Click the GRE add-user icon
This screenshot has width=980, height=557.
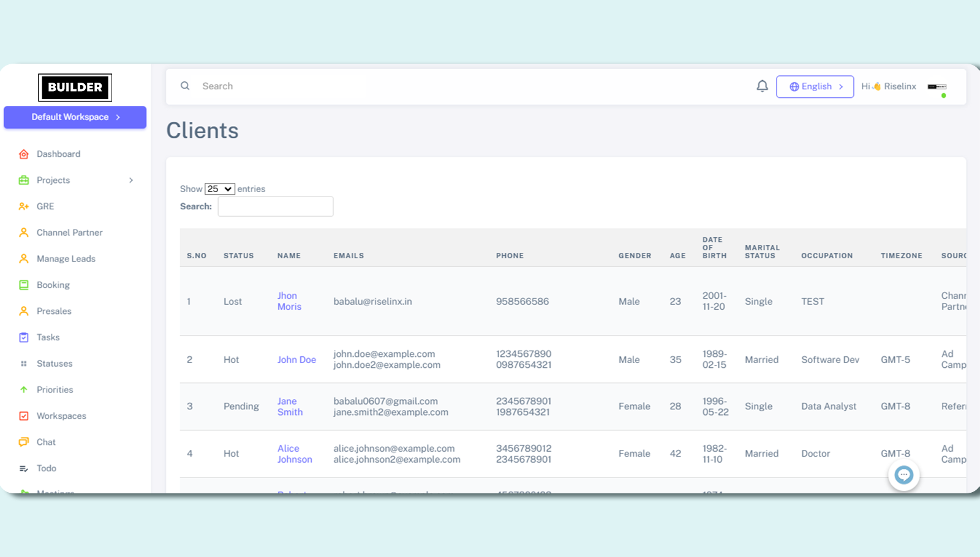tap(24, 206)
